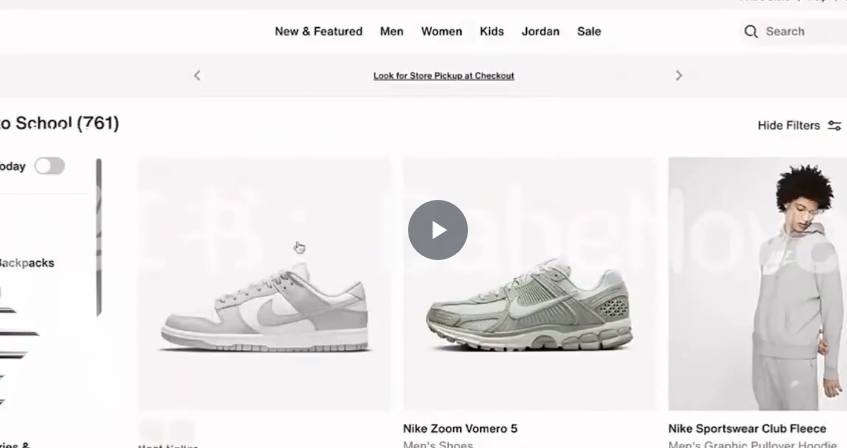
Task: Click the search magnifier icon
Action: [751, 31]
